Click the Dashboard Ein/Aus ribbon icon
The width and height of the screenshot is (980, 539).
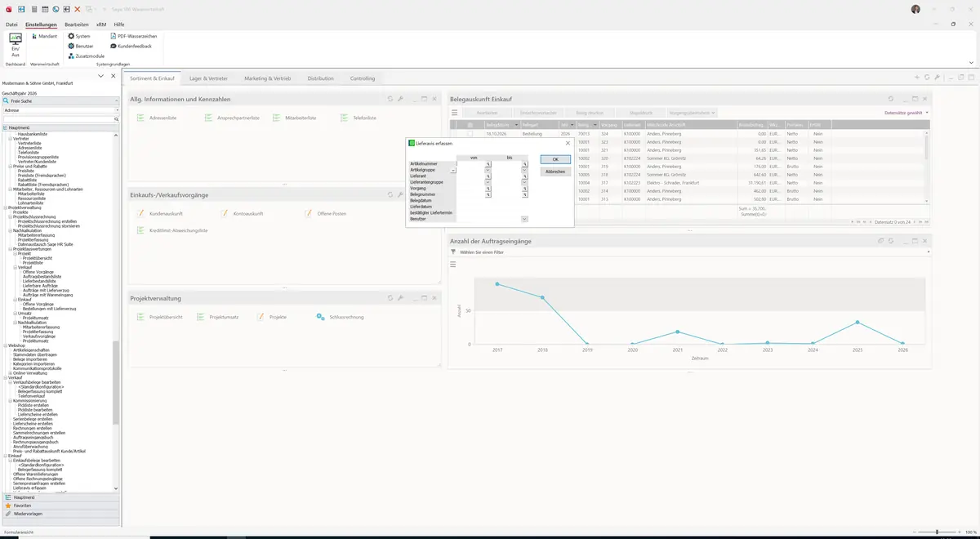point(16,44)
